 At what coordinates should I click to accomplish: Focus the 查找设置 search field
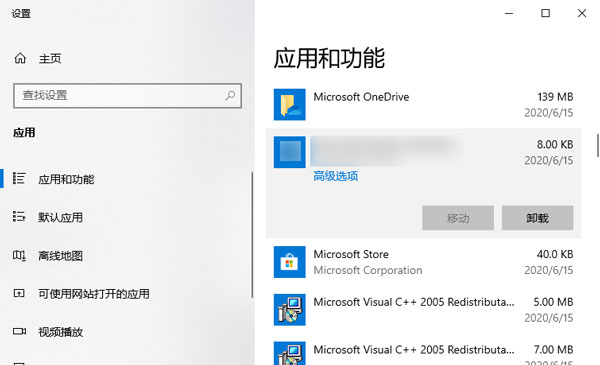[127, 96]
